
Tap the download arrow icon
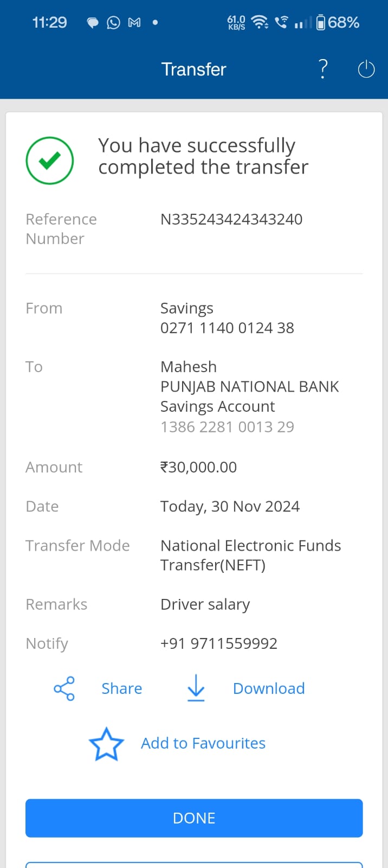(196, 688)
